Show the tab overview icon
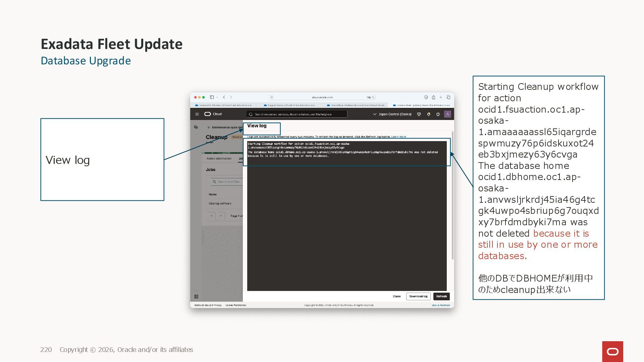644x362 pixels. coord(448,97)
